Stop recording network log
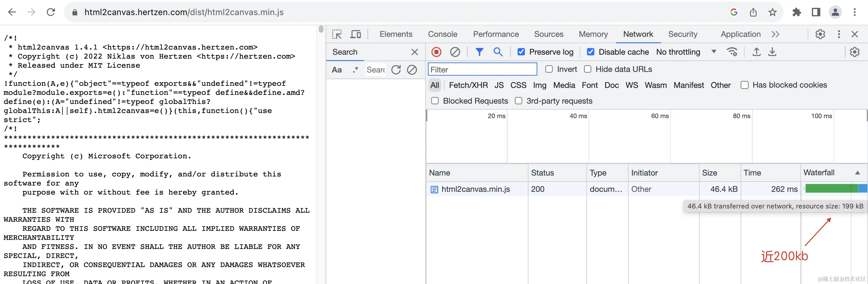The height and width of the screenshot is (284, 868). coord(436,52)
